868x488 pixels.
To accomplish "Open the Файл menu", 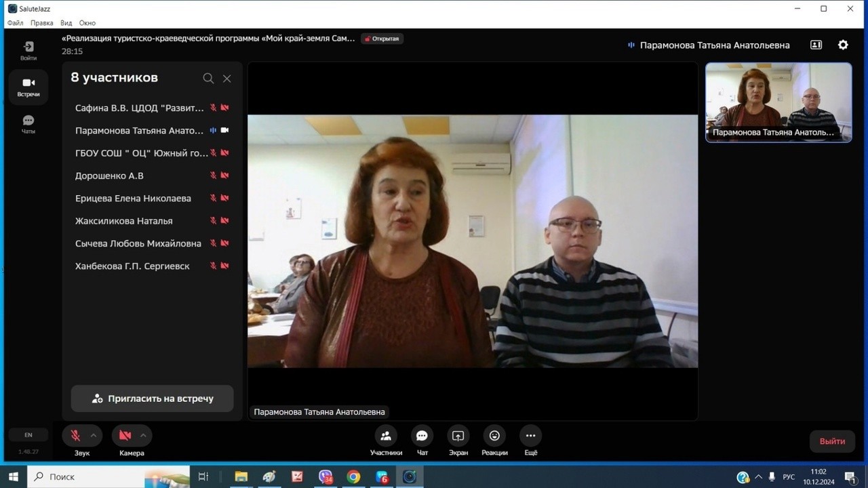I will pos(15,23).
